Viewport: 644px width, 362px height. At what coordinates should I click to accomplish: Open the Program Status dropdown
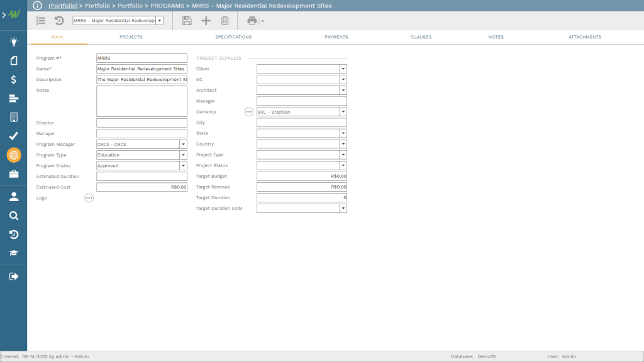(x=183, y=165)
